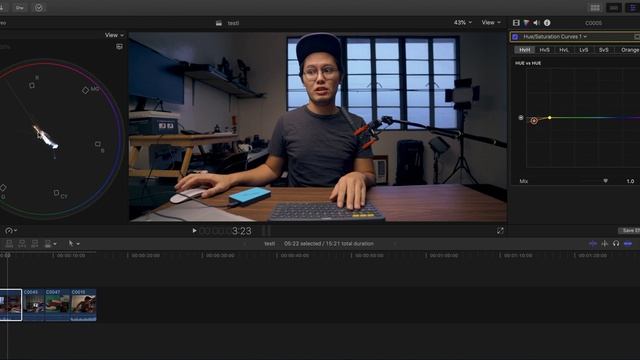
Task: Switch to the SvS curve tab
Action: point(604,50)
